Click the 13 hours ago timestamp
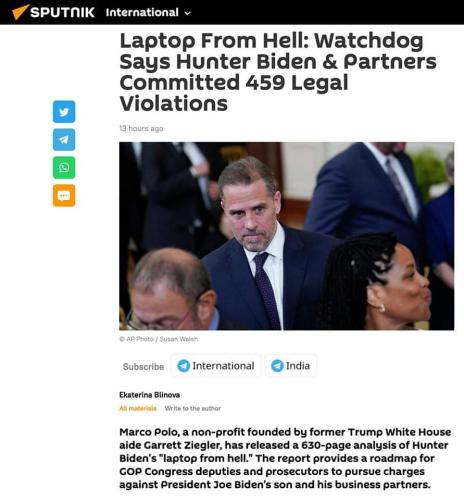The height and width of the screenshot is (500, 464). pos(141,129)
